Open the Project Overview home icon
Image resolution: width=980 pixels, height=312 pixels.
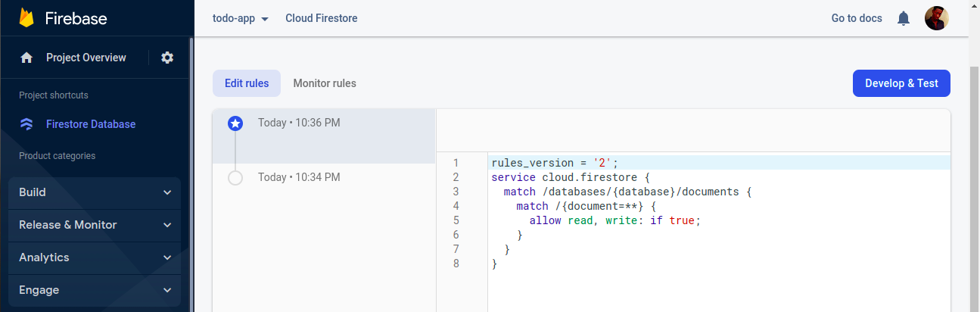click(x=26, y=58)
